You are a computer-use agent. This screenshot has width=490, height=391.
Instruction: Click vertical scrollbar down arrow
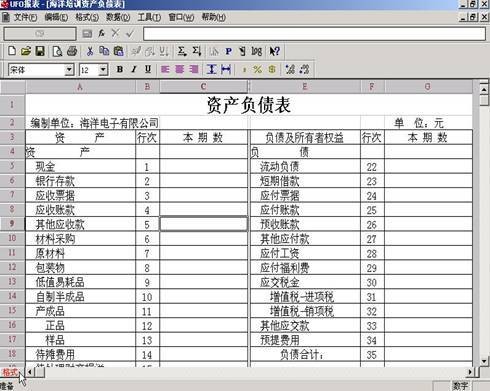click(x=484, y=361)
